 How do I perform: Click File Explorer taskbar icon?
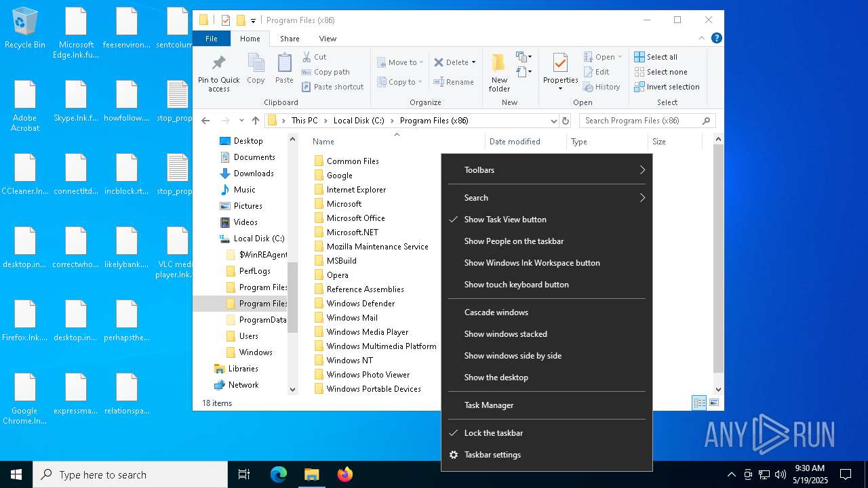[312, 474]
